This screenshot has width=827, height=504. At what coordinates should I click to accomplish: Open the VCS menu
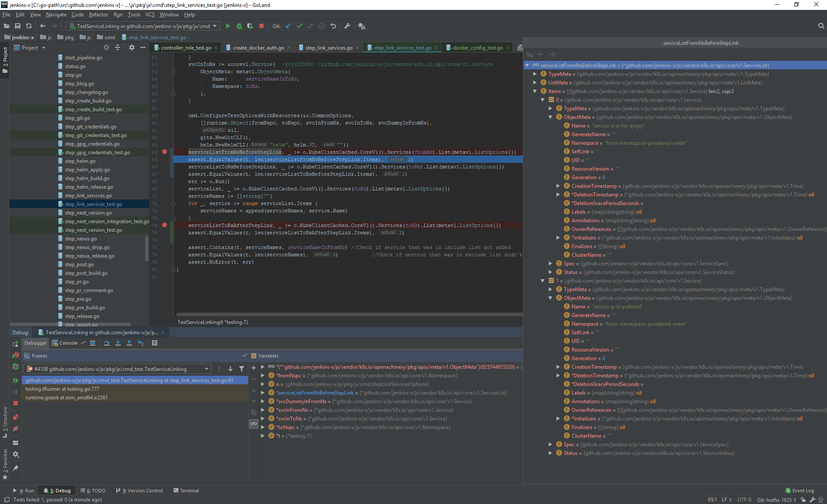click(x=150, y=15)
